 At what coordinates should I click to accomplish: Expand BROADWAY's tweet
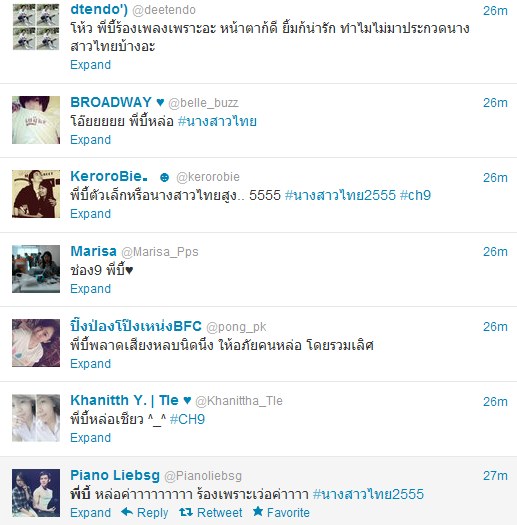[x=90, y=140]
